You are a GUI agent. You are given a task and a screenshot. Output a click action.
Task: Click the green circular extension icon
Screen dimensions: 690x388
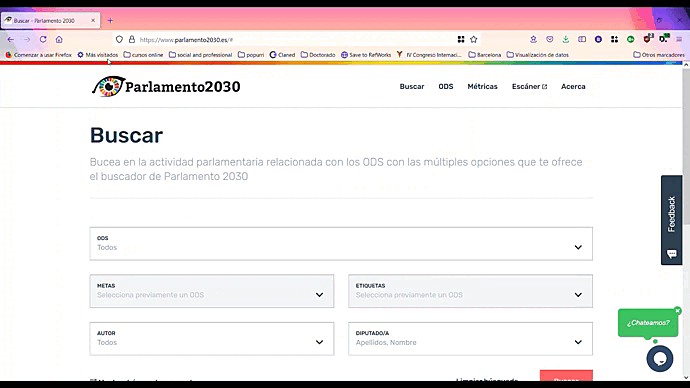pyautogui.click(x=631, y=39)
